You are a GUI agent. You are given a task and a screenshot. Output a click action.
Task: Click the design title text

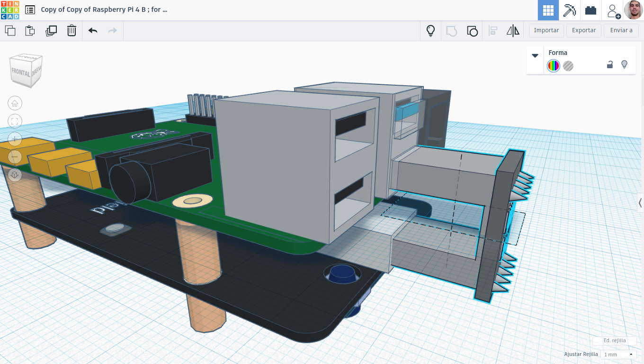(104, 9)
